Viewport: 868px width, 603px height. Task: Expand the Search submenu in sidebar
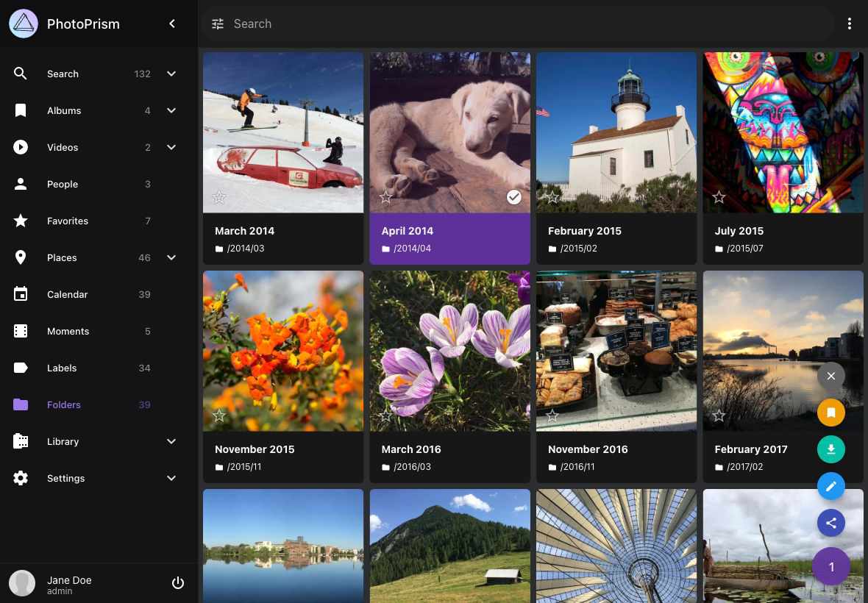(171, 74)
